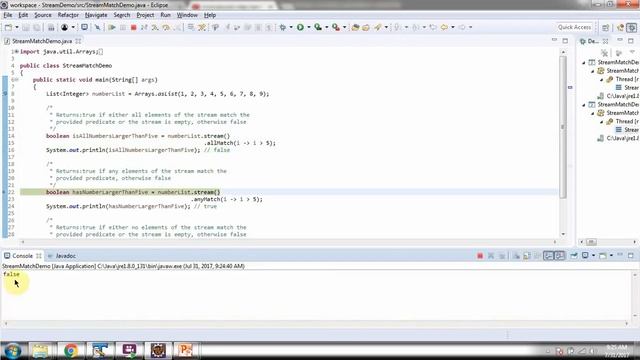Click the editor horizontal scrollbar

tap(288, 242)
